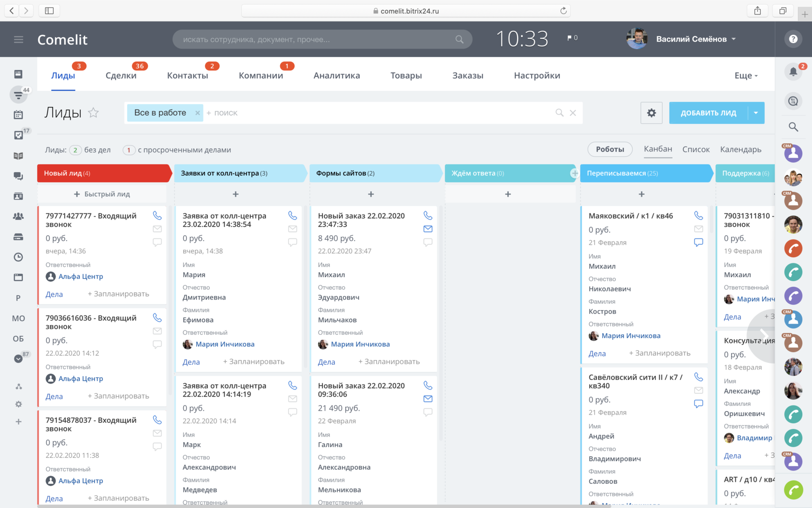Open the Настройки tab
The width and height of the screenshot is (812, 508).
click(x=537, y=75)
